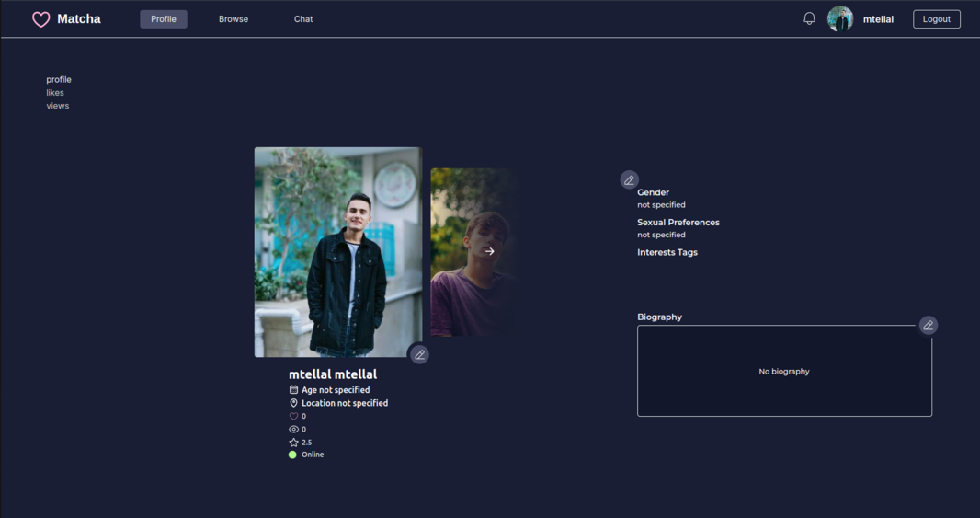Click the star rating icon

(x=294, y=443)
